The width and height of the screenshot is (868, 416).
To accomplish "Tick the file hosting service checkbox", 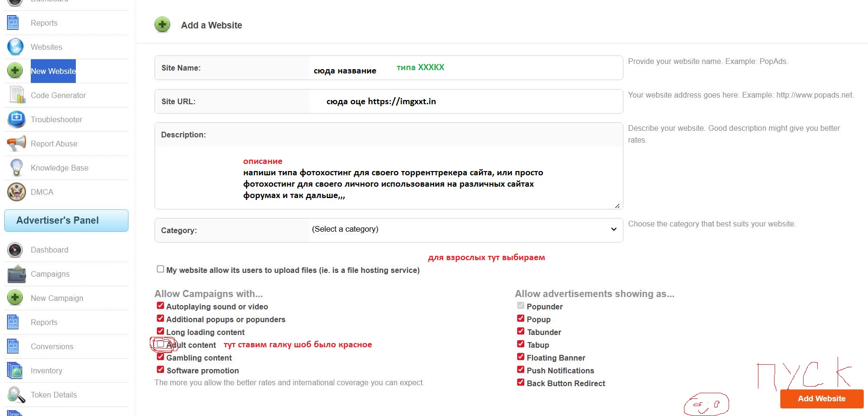I will (x=161, y=269).
